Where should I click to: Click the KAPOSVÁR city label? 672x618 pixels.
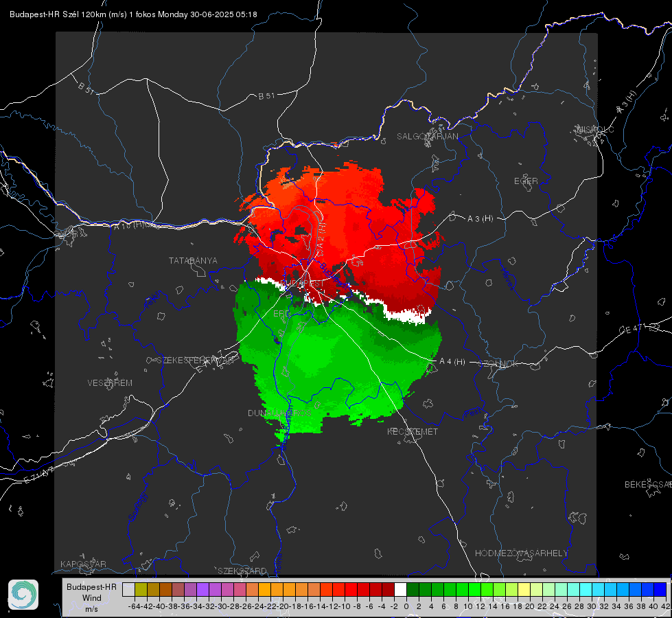point(83,564)
